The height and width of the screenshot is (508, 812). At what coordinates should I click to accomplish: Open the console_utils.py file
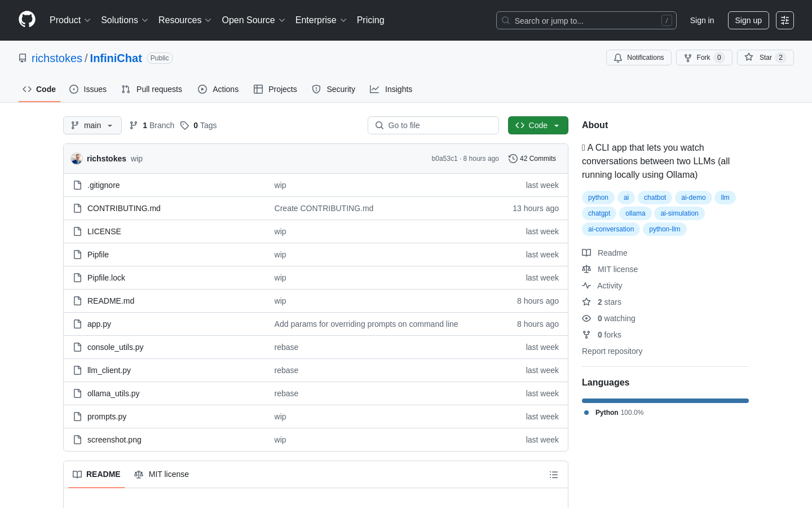[116, 347]
